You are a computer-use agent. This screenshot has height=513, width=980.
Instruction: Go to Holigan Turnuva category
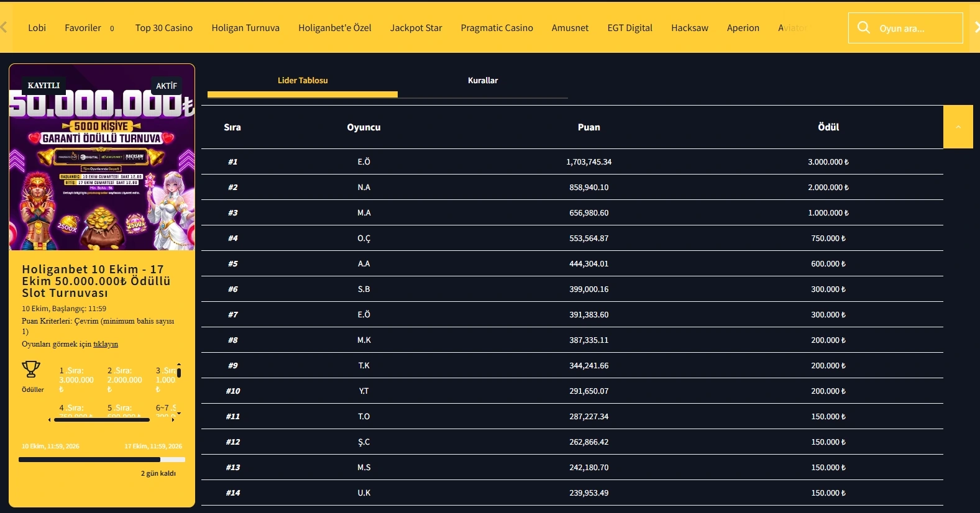(x=245, y=28)
